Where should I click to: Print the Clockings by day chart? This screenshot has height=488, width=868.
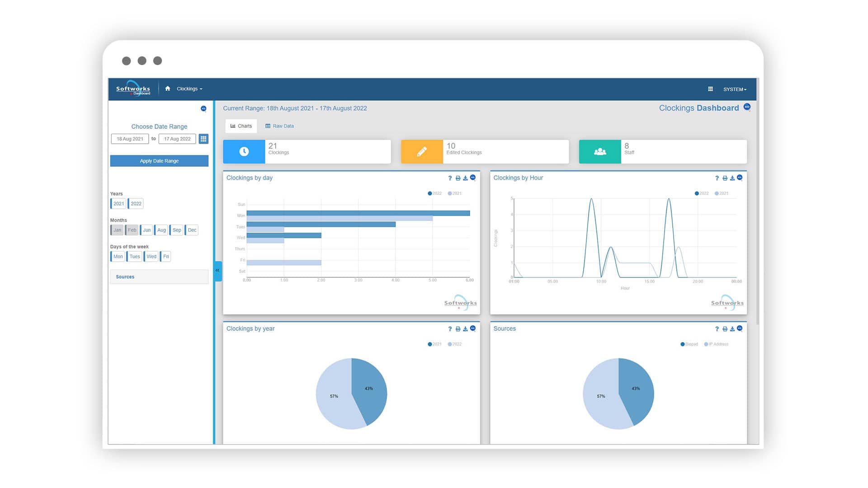pos(458,178)
